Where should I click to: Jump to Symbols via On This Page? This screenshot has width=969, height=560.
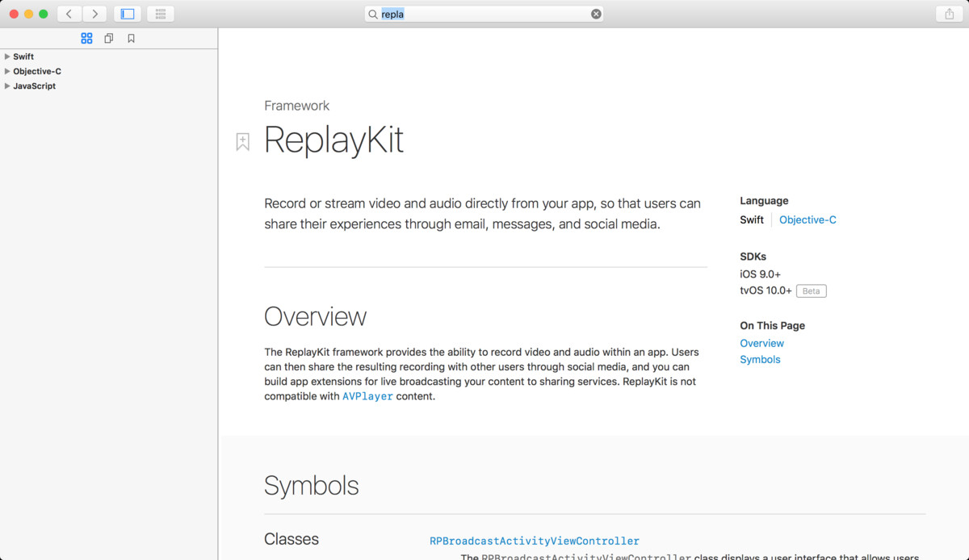coord(760,359)
